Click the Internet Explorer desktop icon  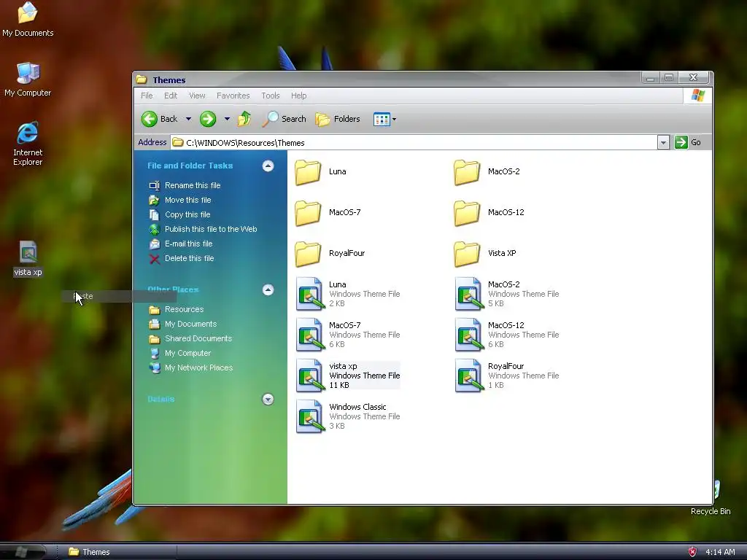pyautogui.click(x=28, y=133)
